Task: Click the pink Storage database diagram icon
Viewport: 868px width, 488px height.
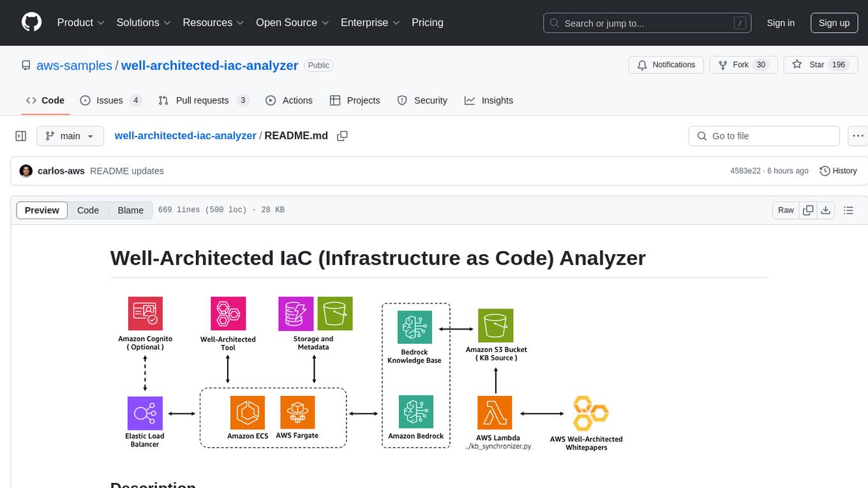Action: point(296,314)
